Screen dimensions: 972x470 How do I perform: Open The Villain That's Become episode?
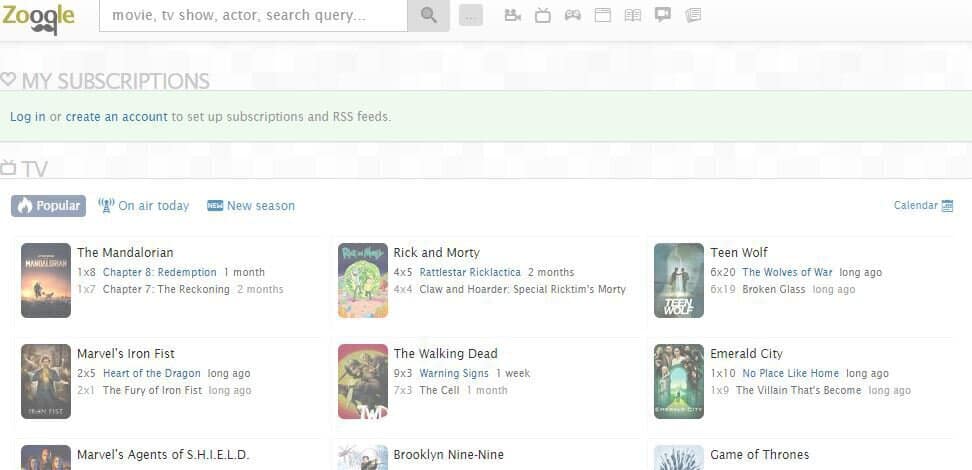tap(798, 390)
